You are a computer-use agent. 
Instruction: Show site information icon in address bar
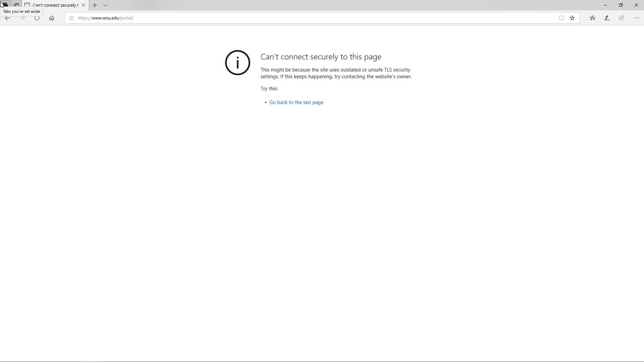(71, 18)
